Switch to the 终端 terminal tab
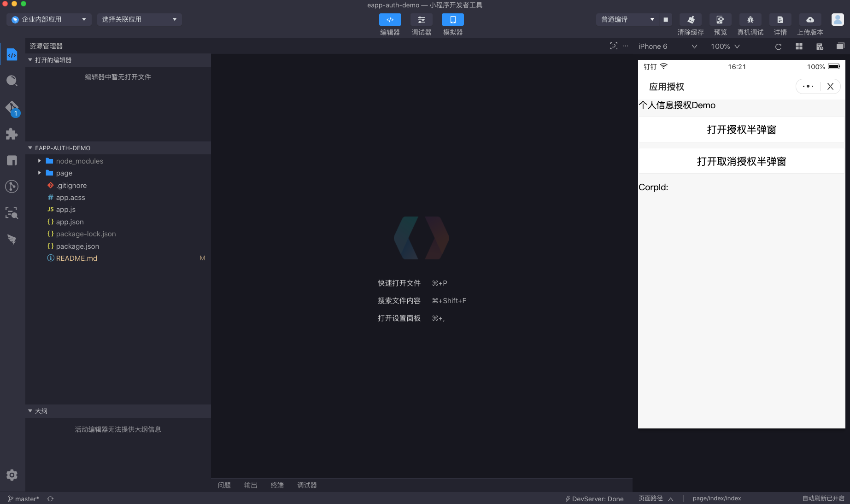 click(277, 485)
